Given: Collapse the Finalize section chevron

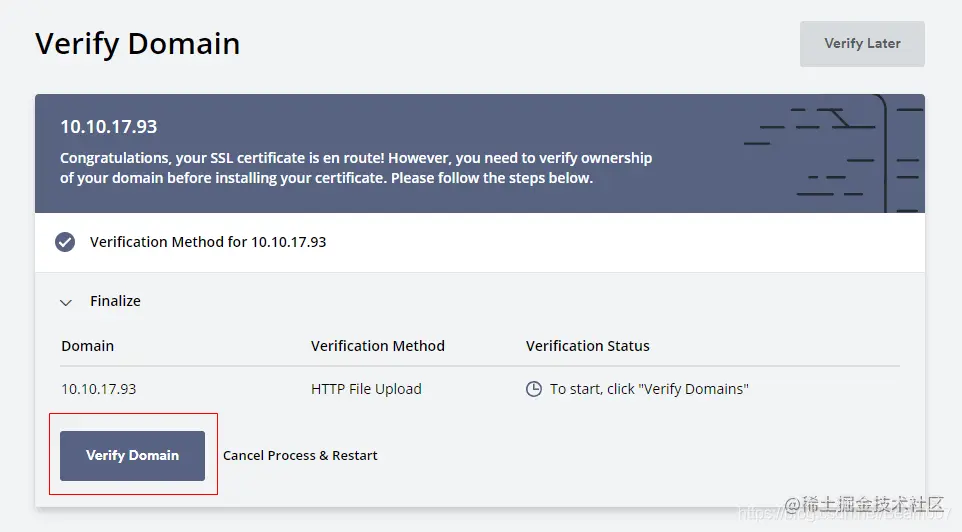Looking at the screenshot, I should (x=66, y=301).
